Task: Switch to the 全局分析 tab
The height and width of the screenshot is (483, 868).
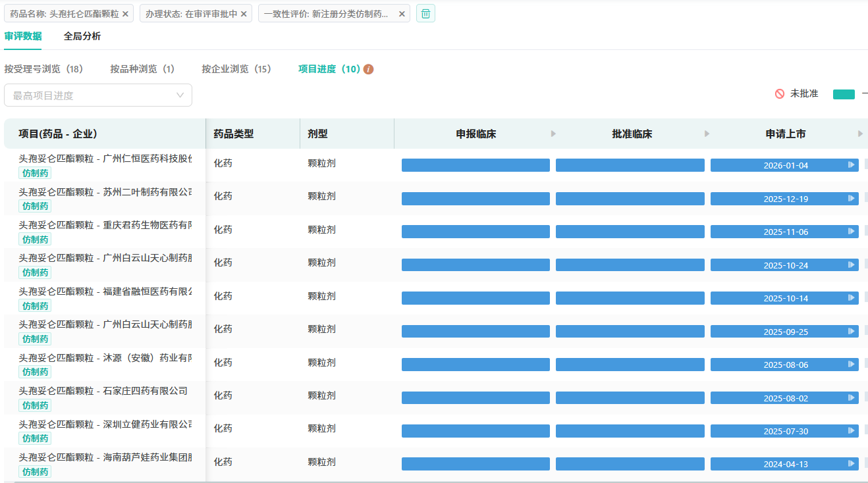Action: pyautogui.click(x=82, y=36)
